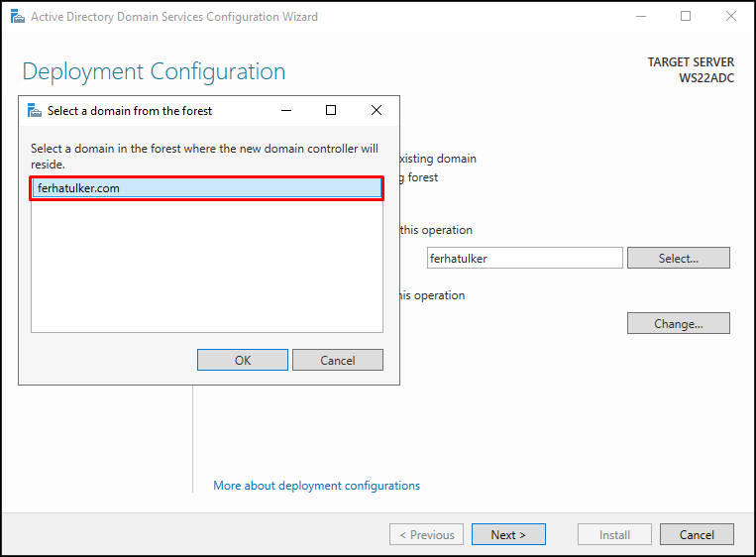Click empty area of the domain list box
The height and width of the screenshot is (557, 756).
207,266
